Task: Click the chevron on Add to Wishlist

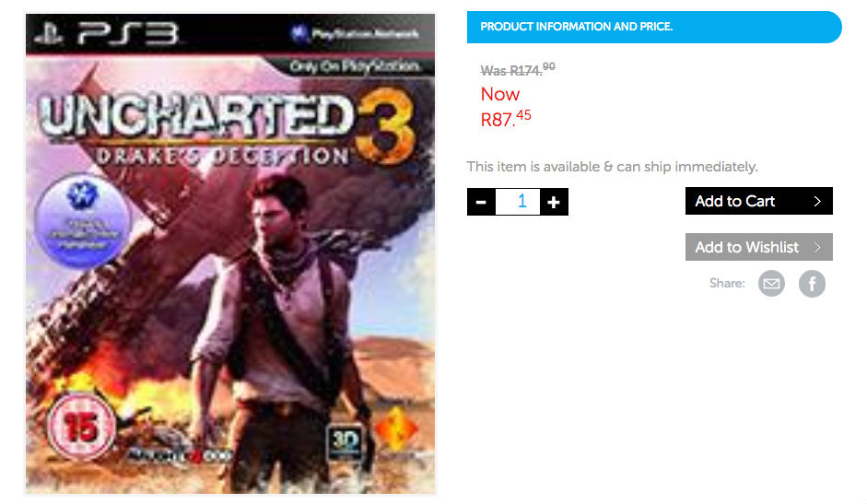Action: [x=817, y=247]
